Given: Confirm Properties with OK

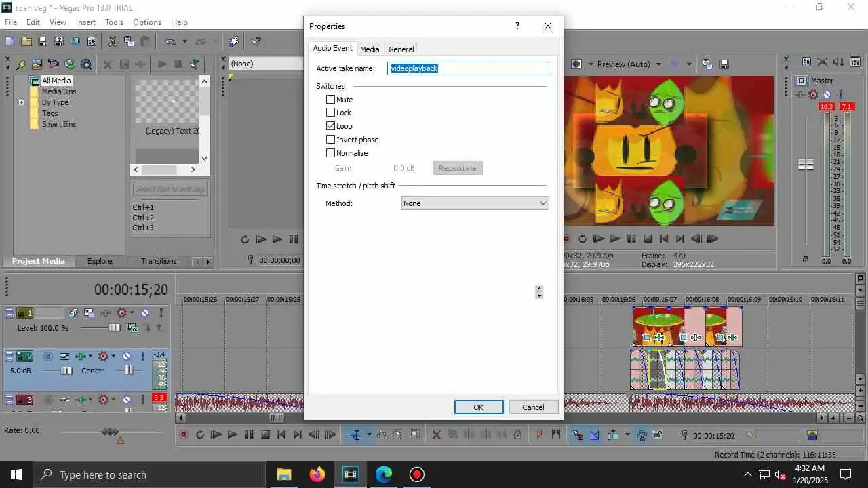Looking at the screenshot, I should (x=479, y=407).
